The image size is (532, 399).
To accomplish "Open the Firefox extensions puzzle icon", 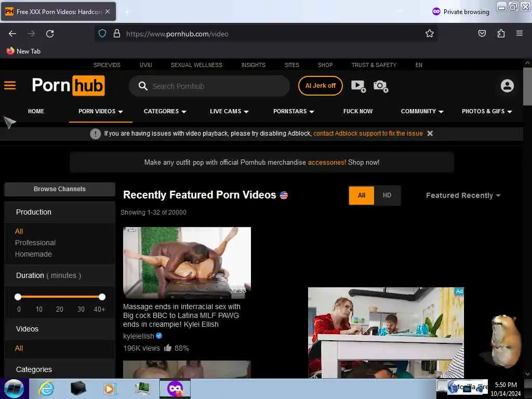I will click(501, 33).
